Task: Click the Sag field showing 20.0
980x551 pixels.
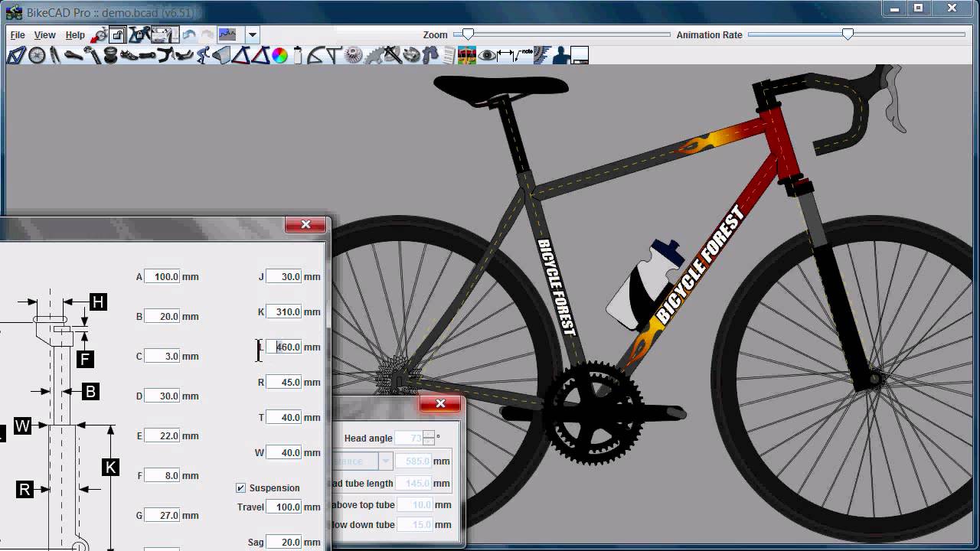Action: click(284, 542)
